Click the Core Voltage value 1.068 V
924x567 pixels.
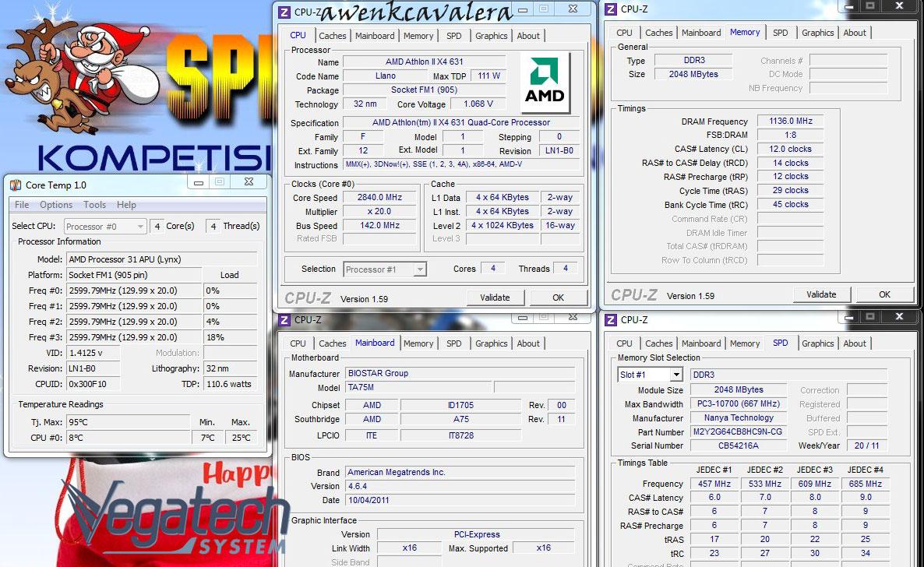(x=478, y=104)
